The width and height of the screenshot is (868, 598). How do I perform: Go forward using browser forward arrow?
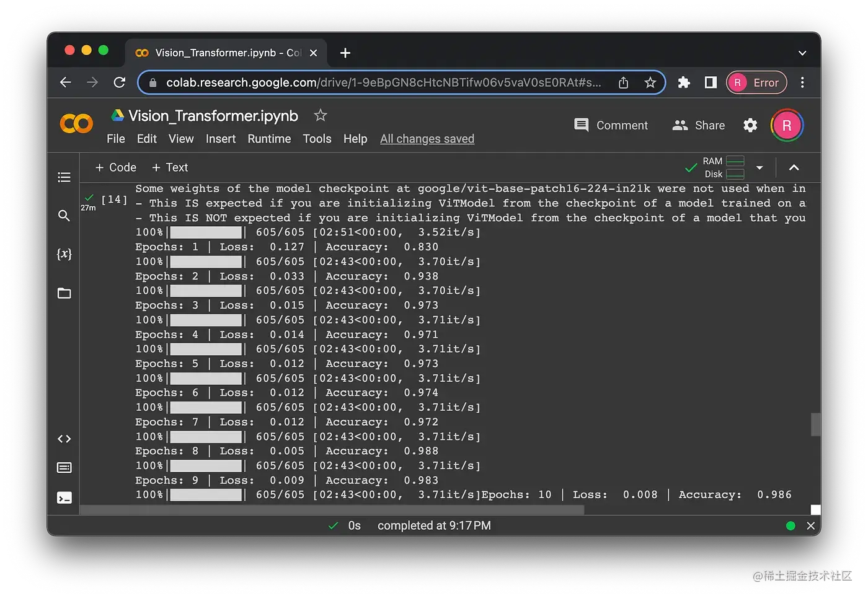pyautogui.click(x=92, y=82)
